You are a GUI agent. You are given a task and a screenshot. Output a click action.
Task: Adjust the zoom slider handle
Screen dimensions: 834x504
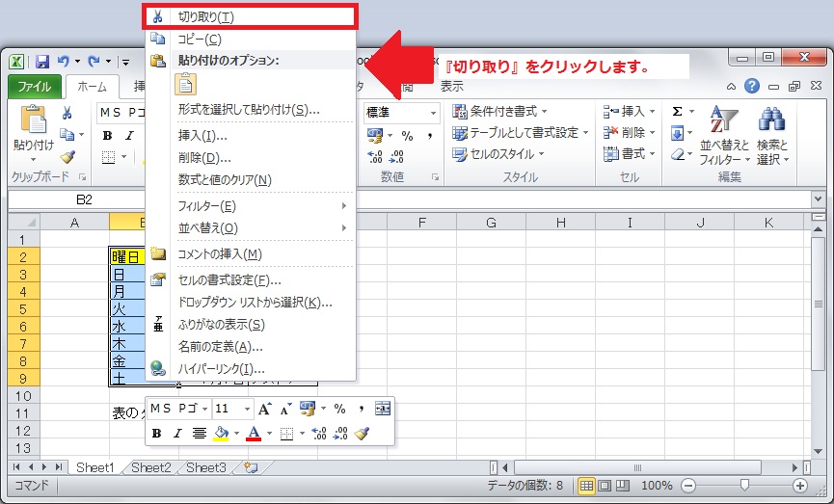744,485
